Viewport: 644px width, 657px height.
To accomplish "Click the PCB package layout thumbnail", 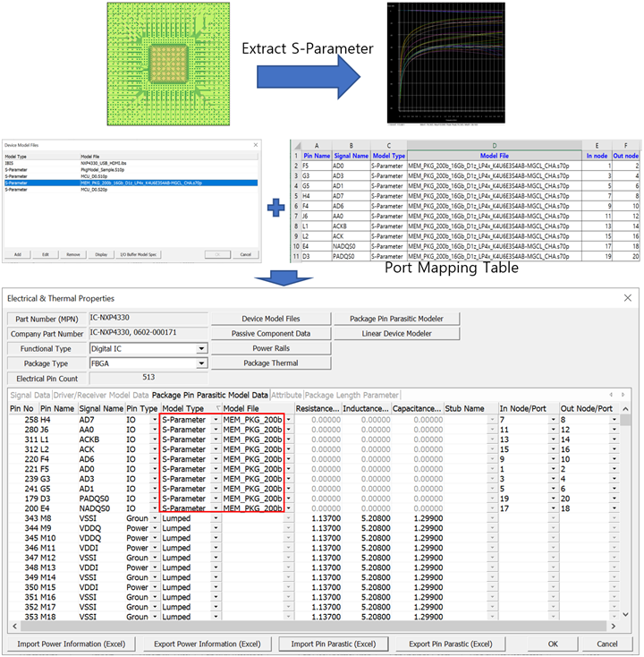I will (168, 63).
